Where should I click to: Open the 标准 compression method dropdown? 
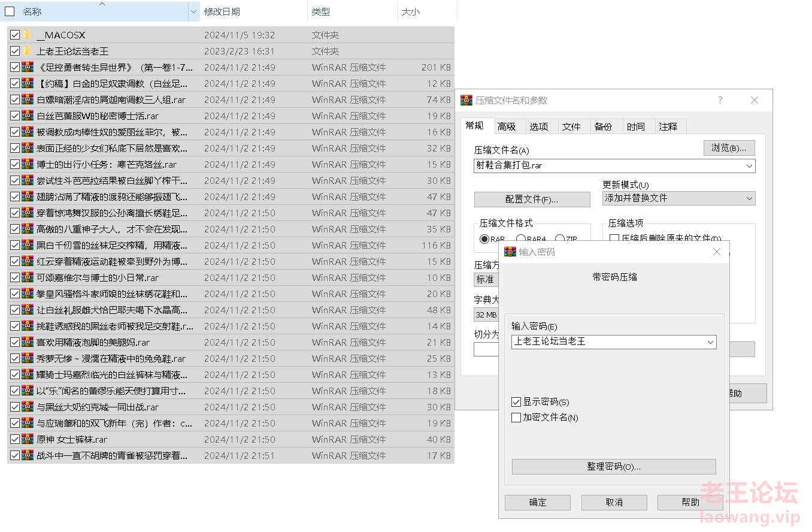[x=486, y=279]
